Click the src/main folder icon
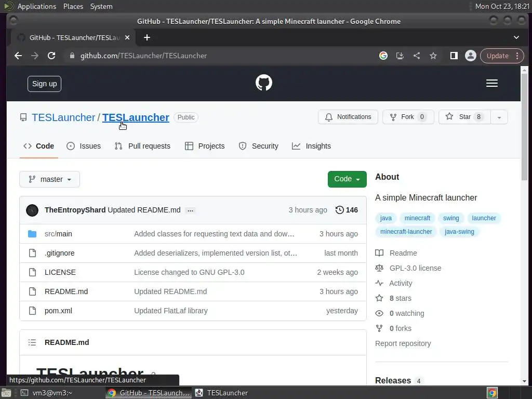This screenshot has height=399, width=532. (32, 234)
